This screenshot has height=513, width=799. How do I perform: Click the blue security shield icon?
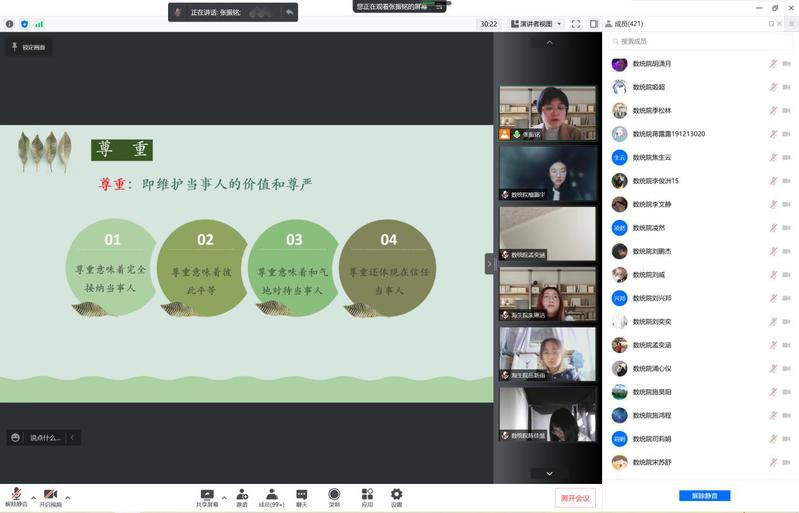tap(25, 24)
